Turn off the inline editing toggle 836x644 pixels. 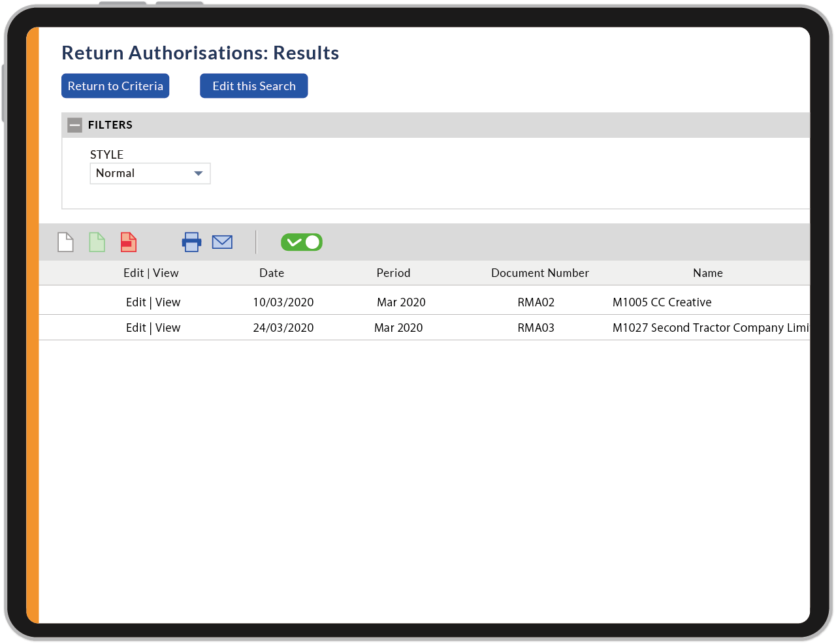pos(301,242)
